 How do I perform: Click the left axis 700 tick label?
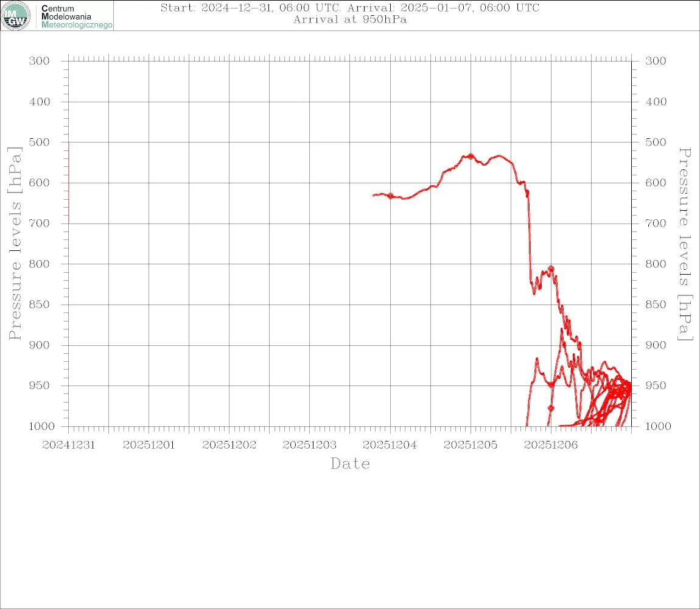coord(40,223)
